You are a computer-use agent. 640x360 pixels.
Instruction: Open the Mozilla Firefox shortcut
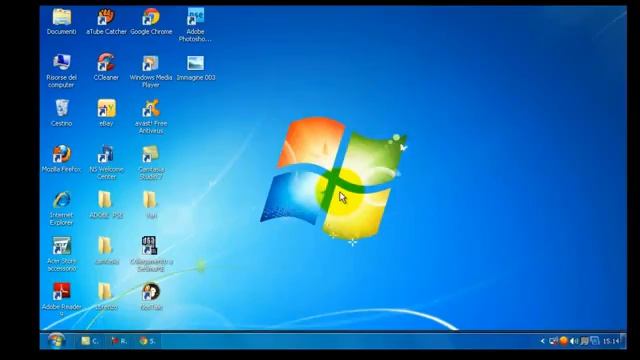point(62,158)
